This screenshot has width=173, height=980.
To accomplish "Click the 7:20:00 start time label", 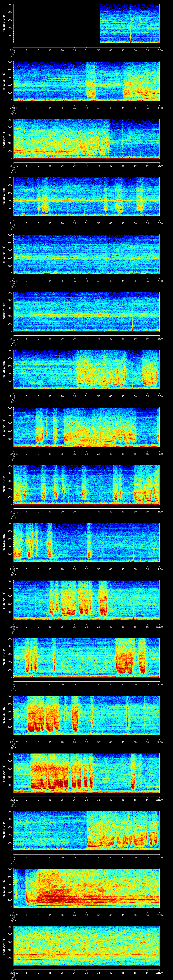I will coord(14,684).
